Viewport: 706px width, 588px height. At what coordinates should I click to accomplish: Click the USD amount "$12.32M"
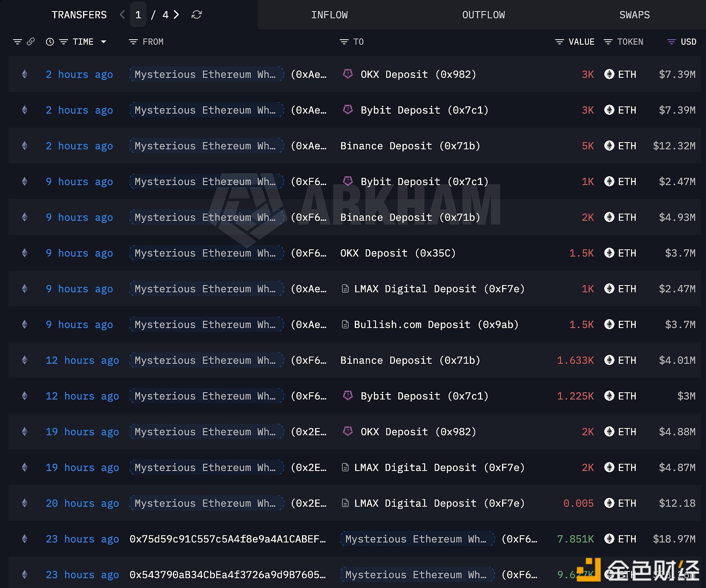(674, 146)
